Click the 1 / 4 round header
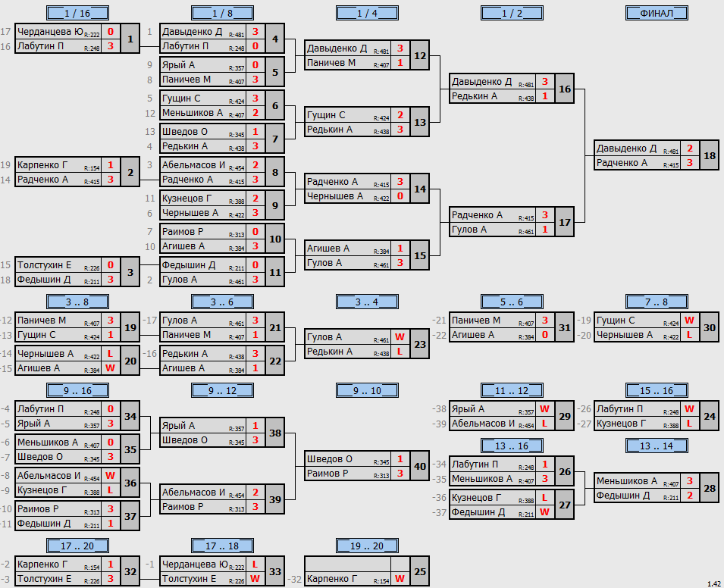Screen dimensions: 724x588 click(x=367, y=13)
